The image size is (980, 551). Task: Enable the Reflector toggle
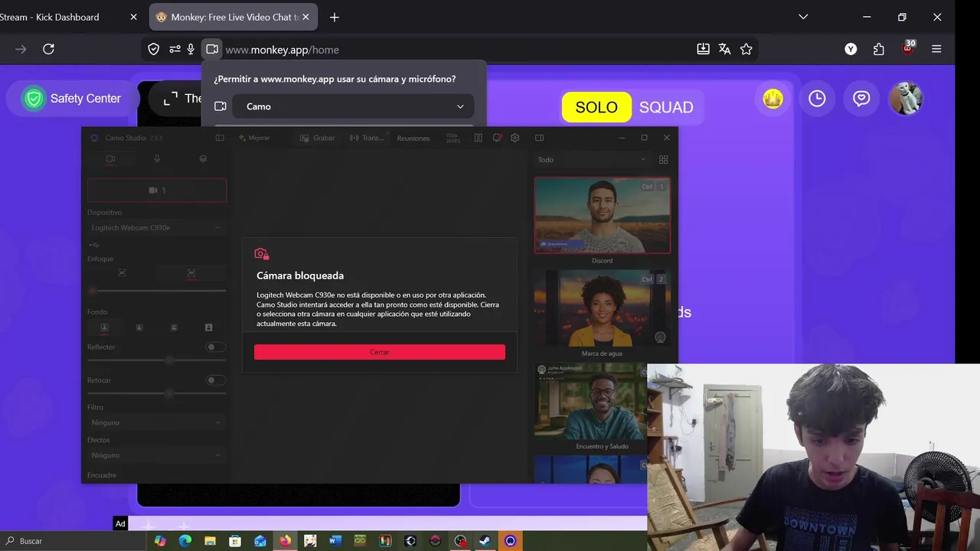(x=216, y=347)
